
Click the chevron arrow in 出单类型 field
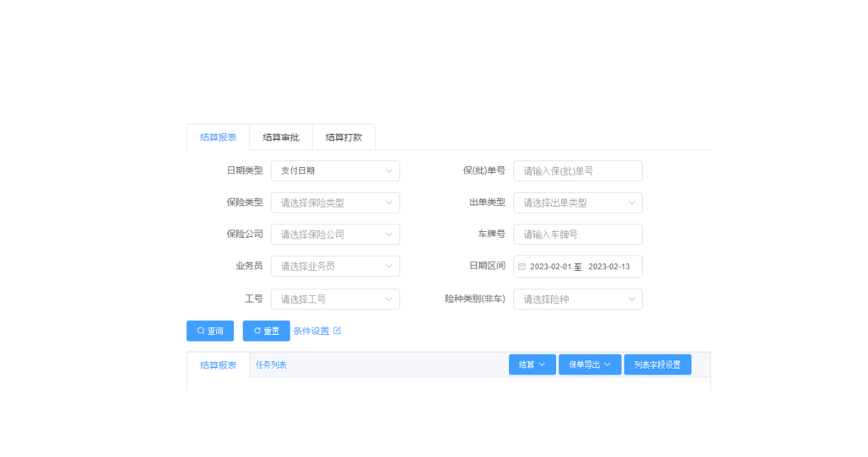[632, 202]
